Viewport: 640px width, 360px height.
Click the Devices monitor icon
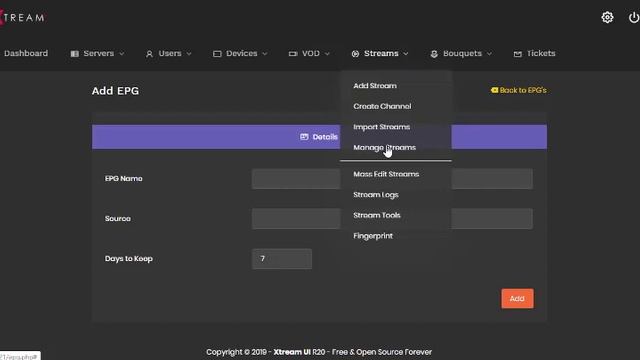pyautogui.click(x=217, y=54)
